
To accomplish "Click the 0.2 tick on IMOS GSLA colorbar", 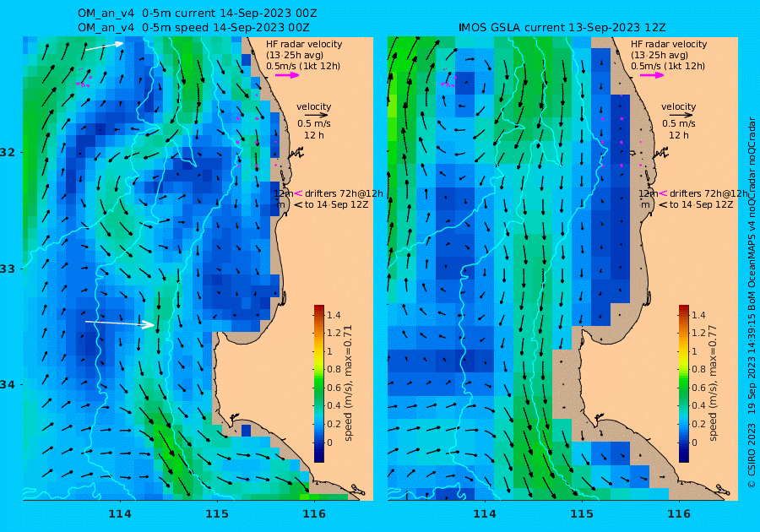I will [x=698, y=424].
